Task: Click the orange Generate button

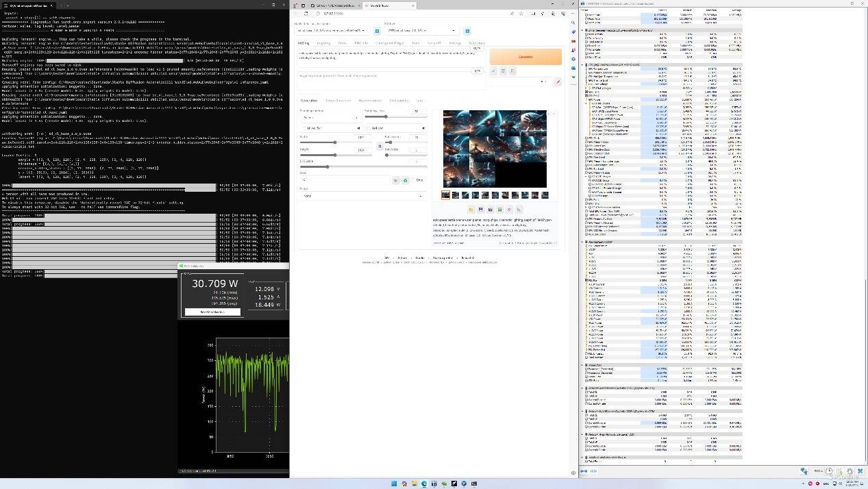Action: point(525,57)
